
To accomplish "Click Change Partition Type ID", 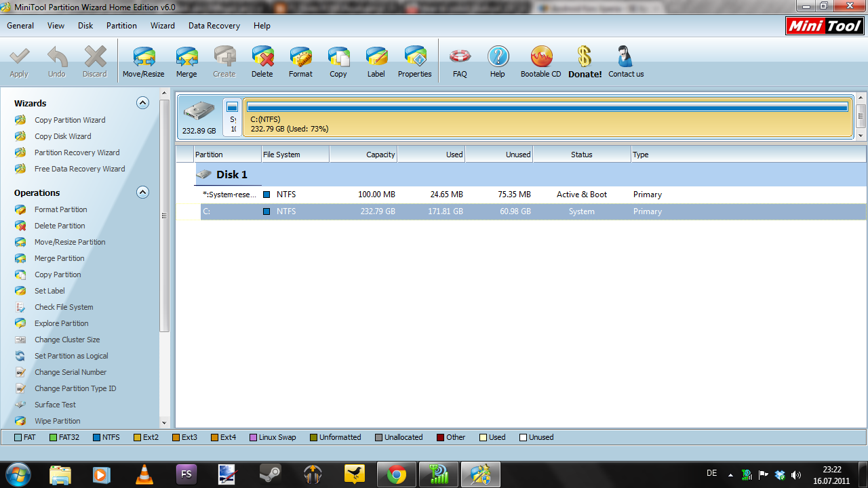I will [x=75, y=388].
